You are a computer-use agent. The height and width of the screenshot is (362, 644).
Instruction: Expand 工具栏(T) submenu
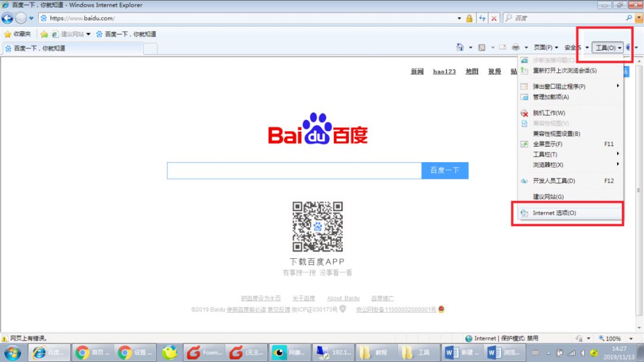coord(571,154)
